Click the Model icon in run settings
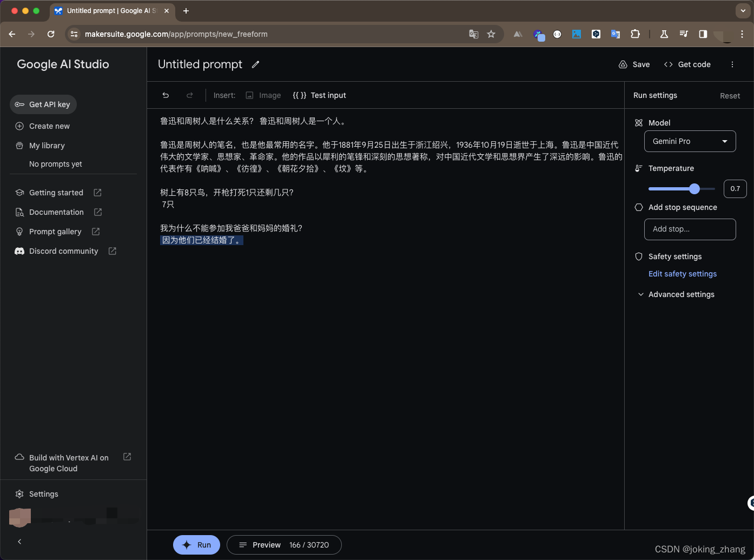 click(639, 123)
